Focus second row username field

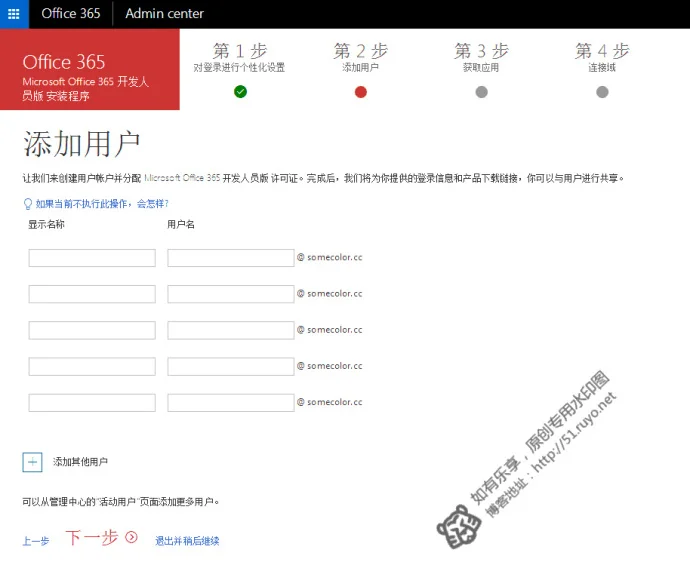click(x=231, y=294)
